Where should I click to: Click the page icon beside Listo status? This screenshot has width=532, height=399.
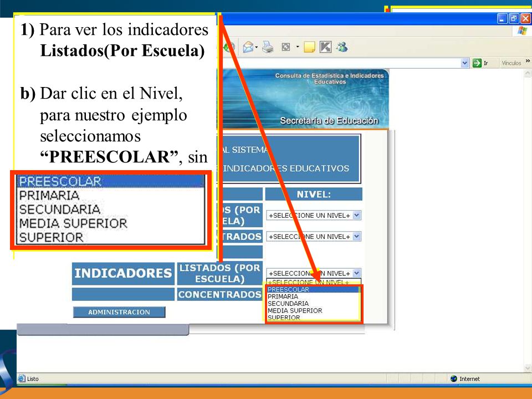22,378
